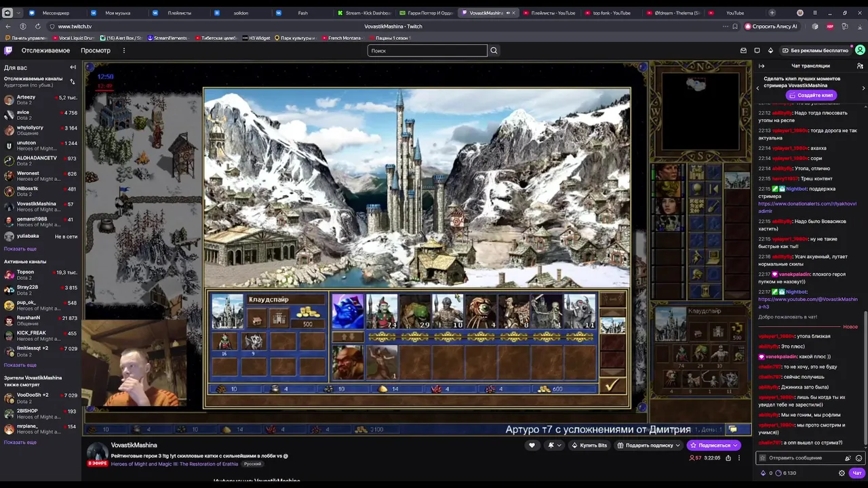Click the 'Купить Bits' button

click(589, 445)
